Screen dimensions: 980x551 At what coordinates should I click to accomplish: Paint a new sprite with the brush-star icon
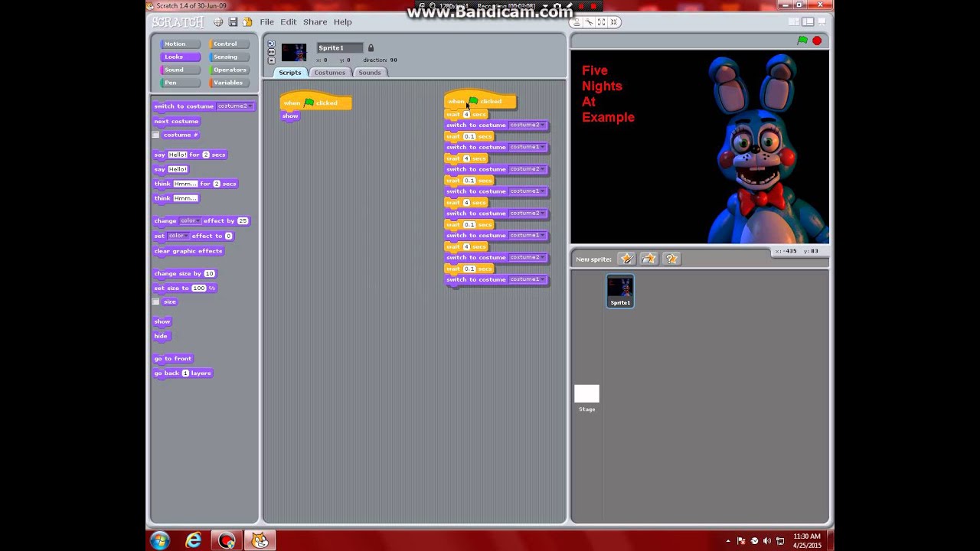(x=626, y=259)
